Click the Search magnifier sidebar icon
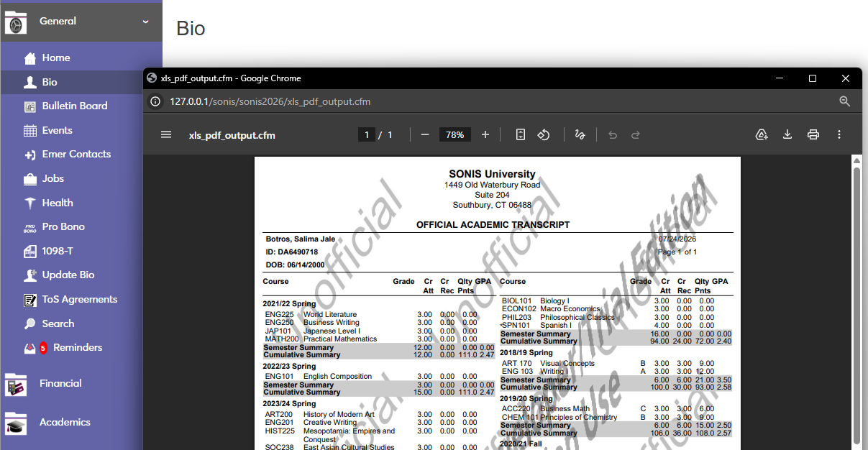868x450 pixels. pyautogui.click(x=30, y=324)
